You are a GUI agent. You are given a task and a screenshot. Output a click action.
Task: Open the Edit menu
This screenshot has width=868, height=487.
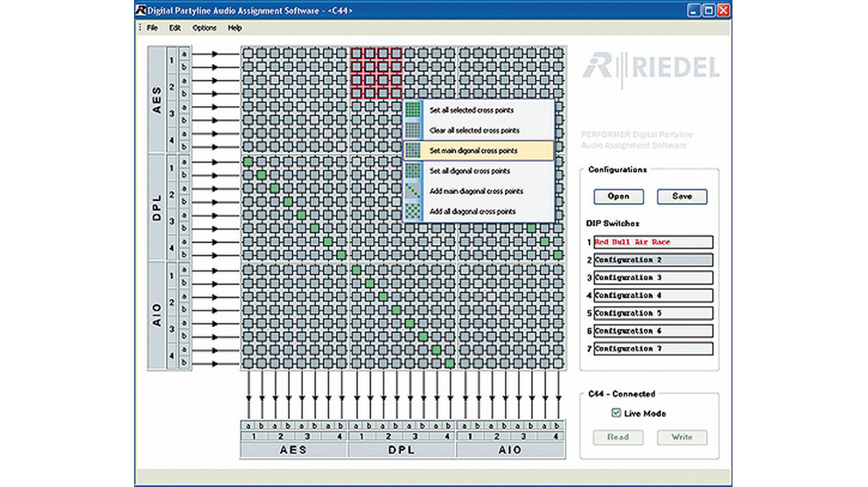pyautogui.click(x=175, y=28)
